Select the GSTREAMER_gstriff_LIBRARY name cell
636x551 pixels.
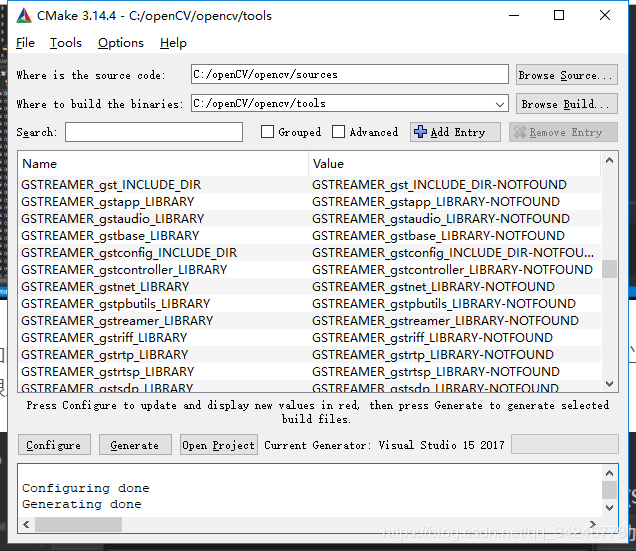click(x=163, y=338)
